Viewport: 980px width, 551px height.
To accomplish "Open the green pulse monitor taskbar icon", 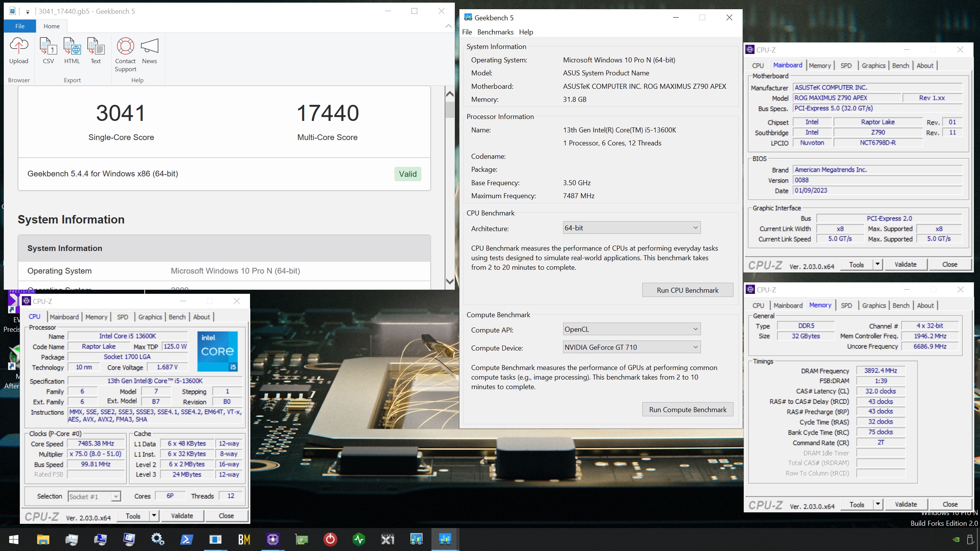I will click(359, 540).
